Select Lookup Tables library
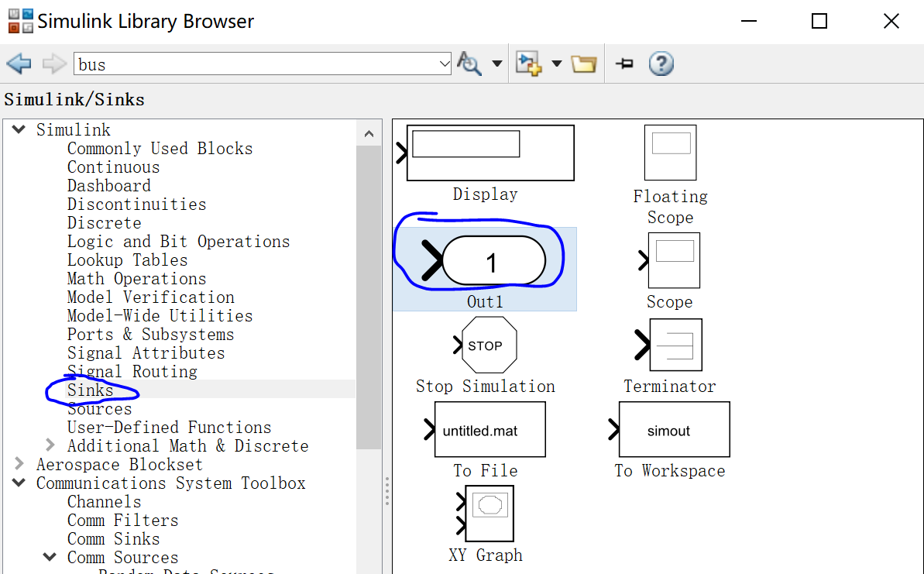The height and width of the screenshot is (574, 924). coord(127,260)
